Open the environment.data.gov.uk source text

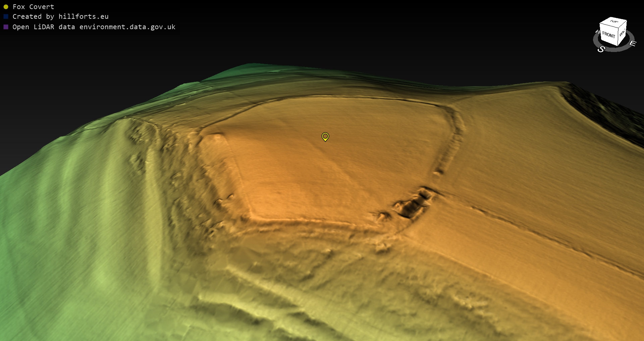point(127,27)
